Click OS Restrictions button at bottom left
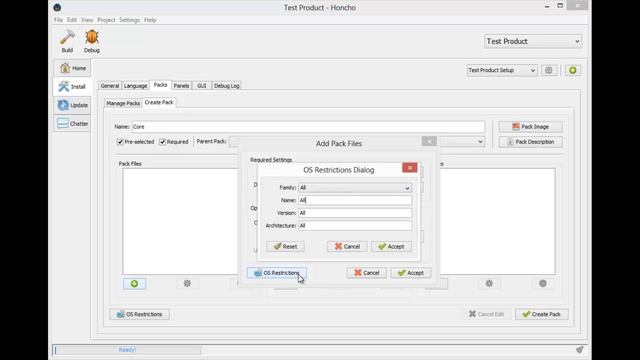Screen dimensions: 640x360 pos(140,314)
